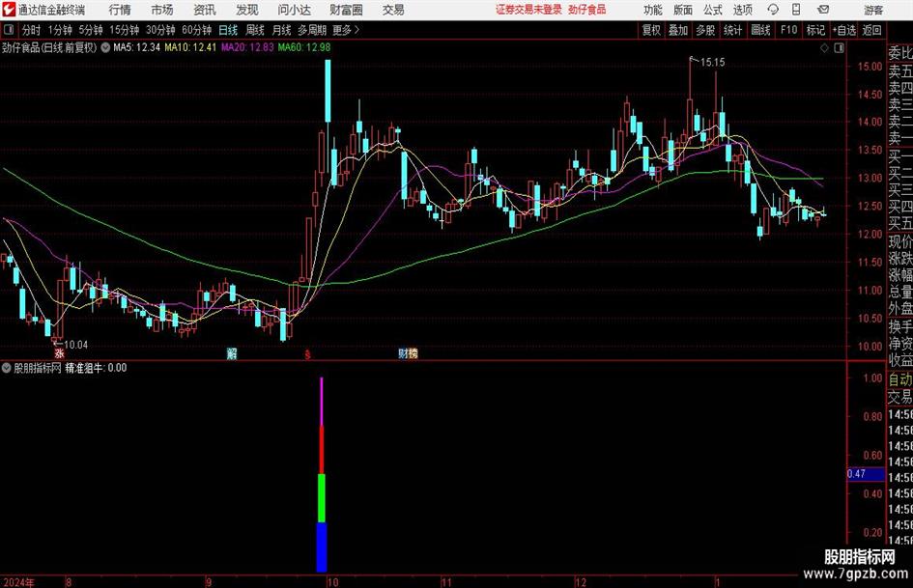The image size is (913, 588).
Task: Click the 10.04 low price annotation
Action: coord(75,345)
